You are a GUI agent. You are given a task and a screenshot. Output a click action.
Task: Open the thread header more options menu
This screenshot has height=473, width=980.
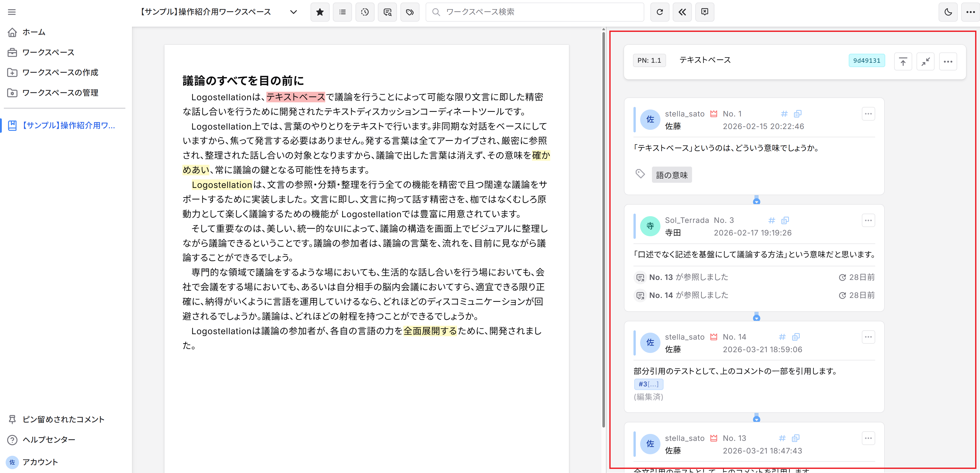coord(948,61)
